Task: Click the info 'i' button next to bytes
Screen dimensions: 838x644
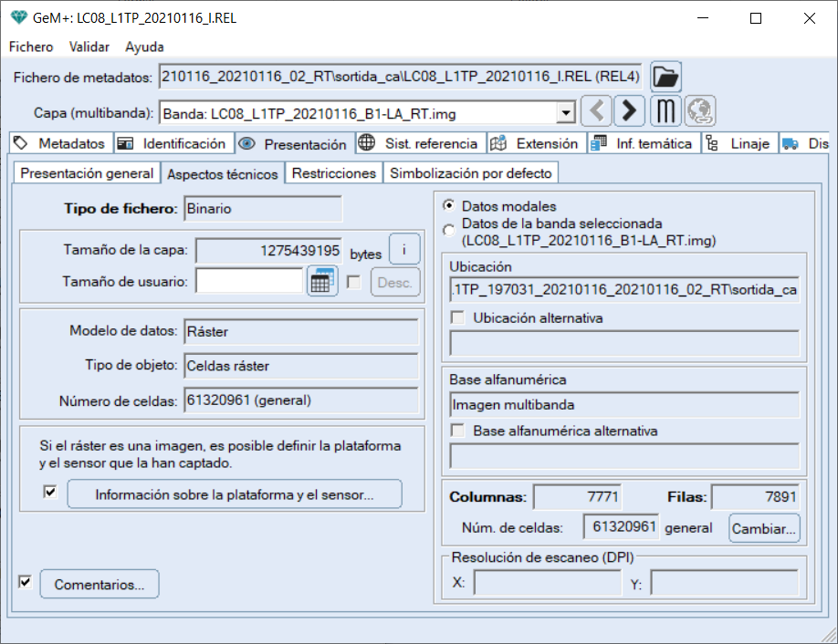Action: coord(403,249)
